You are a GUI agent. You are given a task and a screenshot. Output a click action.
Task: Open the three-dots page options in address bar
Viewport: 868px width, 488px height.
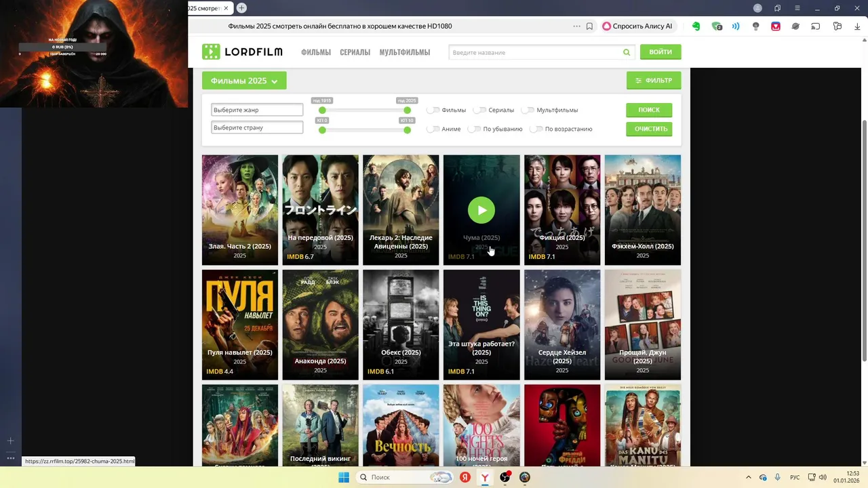coord(577,26)
